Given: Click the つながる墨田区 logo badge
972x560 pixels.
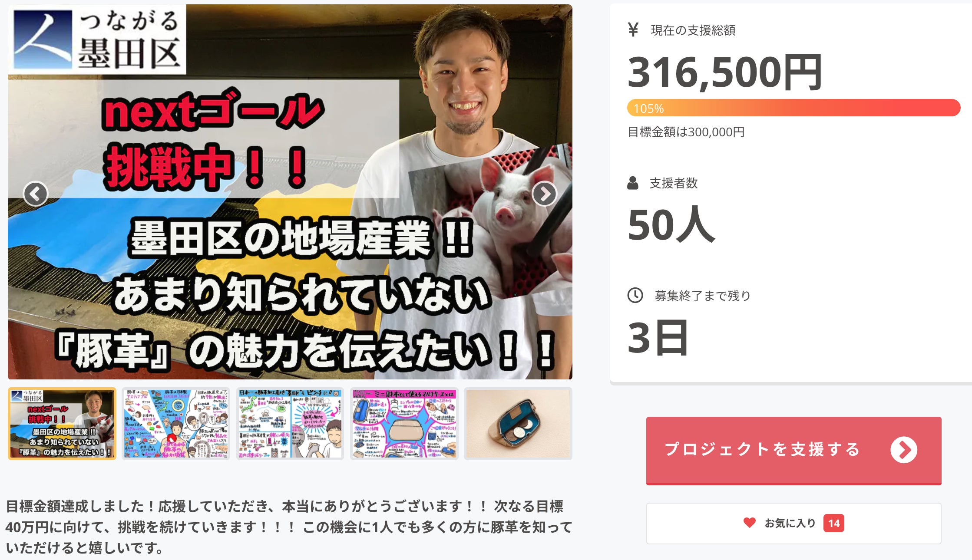Looking at the screenshot, I should point(97,39).
